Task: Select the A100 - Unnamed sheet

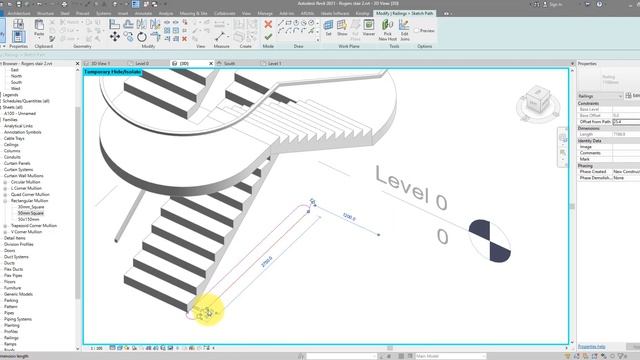Action: click(20, 113)
